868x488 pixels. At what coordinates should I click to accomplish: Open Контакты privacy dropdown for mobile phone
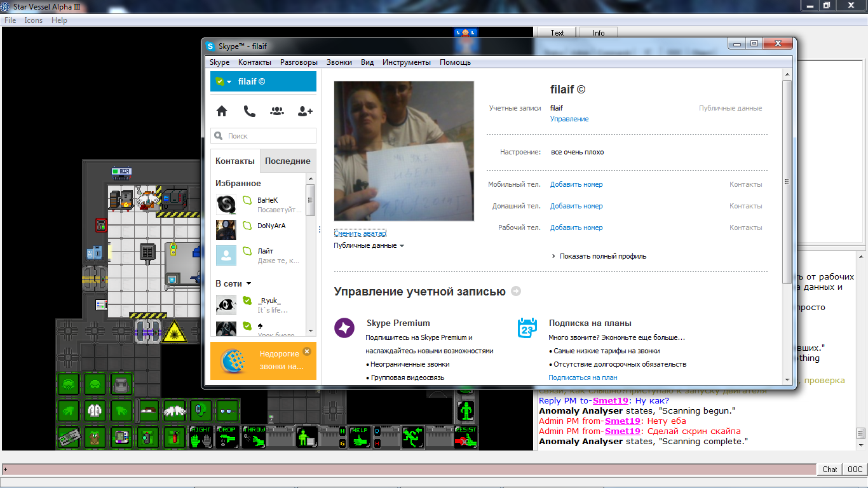(745, 184)
